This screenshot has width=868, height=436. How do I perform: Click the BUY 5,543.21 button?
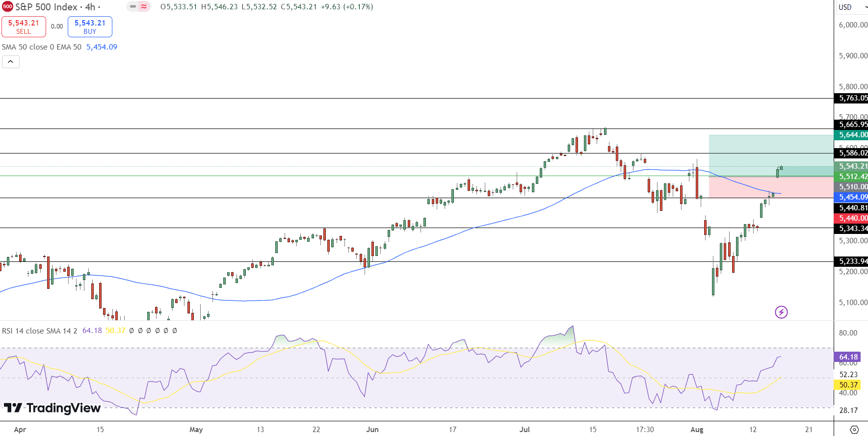point(90,26)
